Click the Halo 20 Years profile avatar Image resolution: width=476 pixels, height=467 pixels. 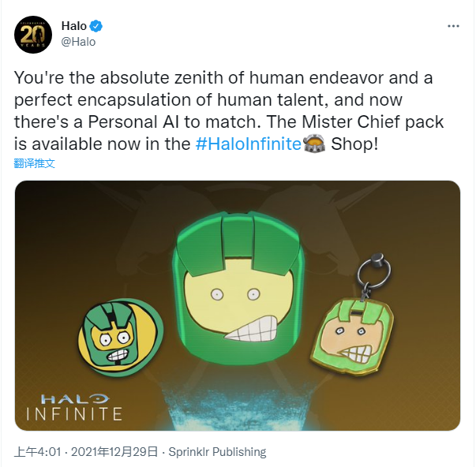(x=32, y=33)
